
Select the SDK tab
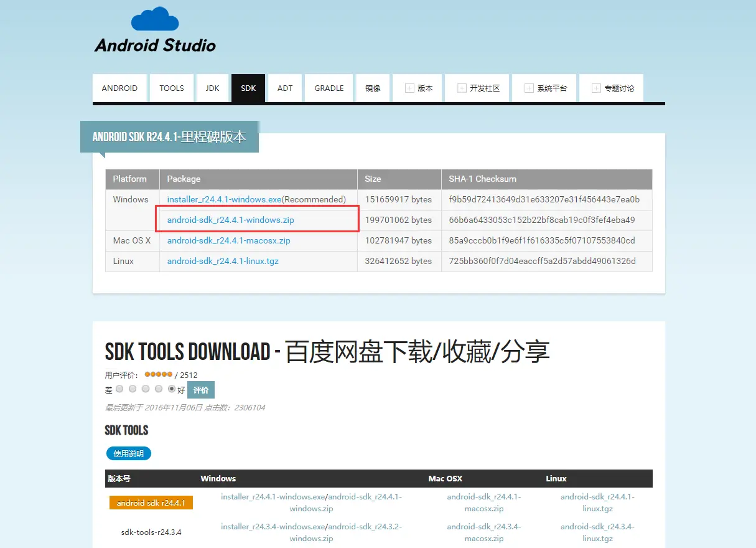[x=248, y=88]
